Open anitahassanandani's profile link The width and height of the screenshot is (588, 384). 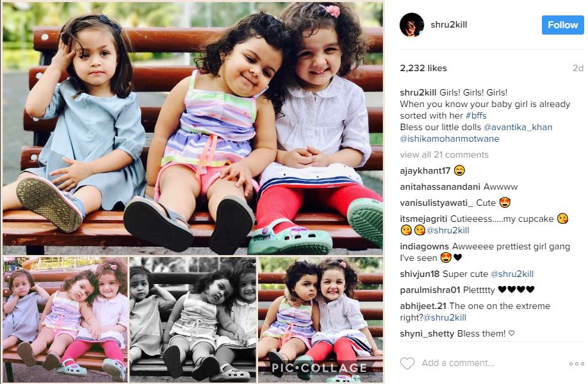(440, 187)
